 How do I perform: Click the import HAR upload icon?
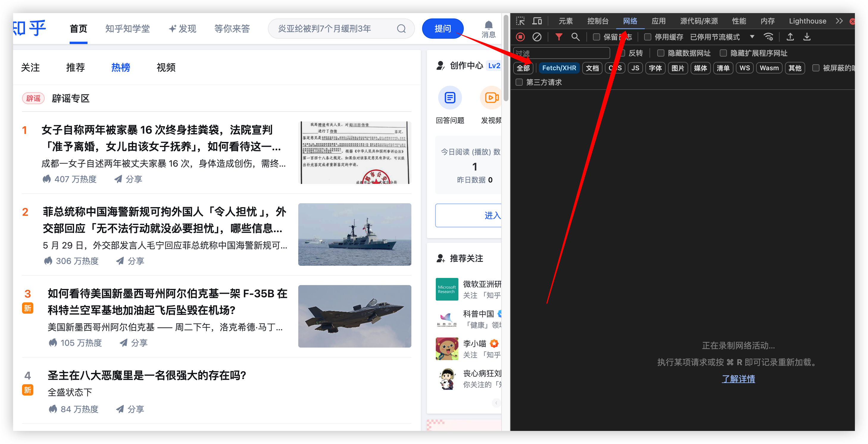click(790, 37)
